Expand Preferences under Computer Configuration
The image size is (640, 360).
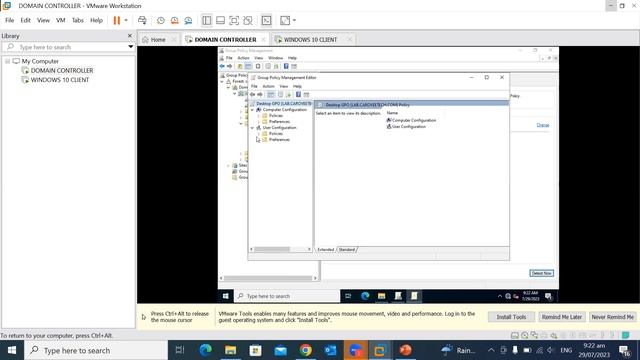click(258, 122)
